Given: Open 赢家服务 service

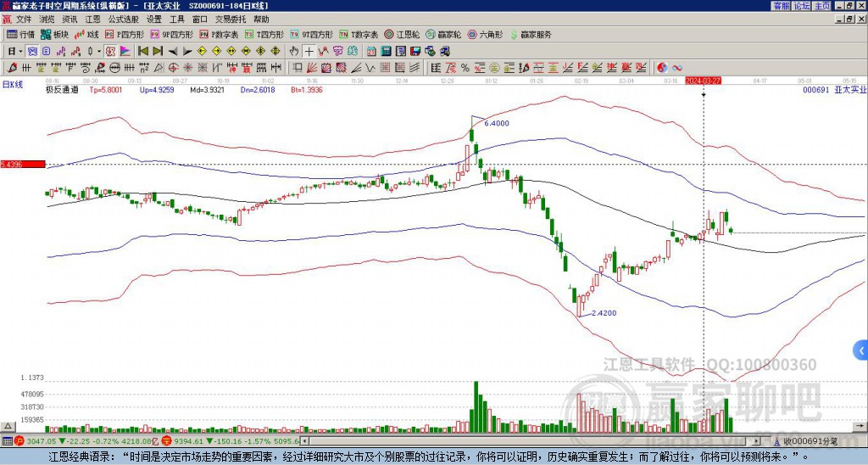Looking at the screenshot, I should coord(531,34).
